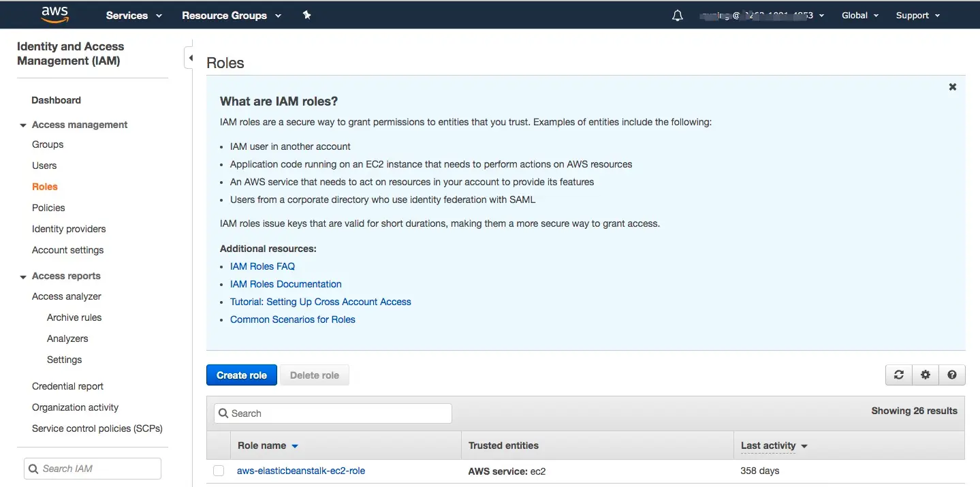Screen dimensions: 980x487
Task: Go to Policies in the sidebar
Action: click(48, 208)
